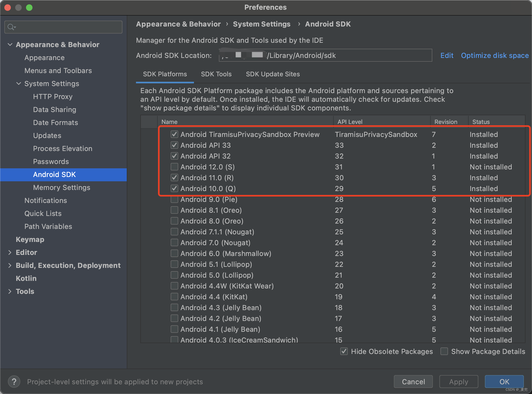Switch to the SDK Tools tab

pyautogui.click(x=216, y=74)
